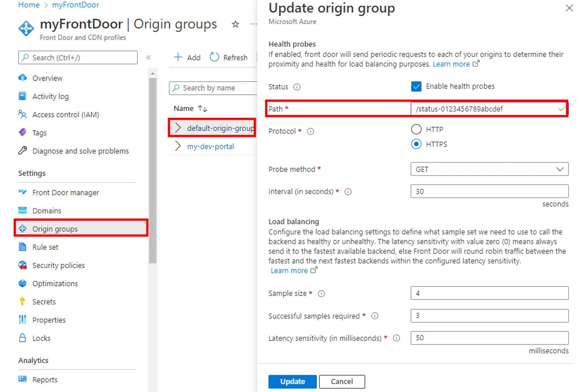Image resolution: width=588 pixels, height=392 pixels.
Task: Open the more options ellipsis
Action: (253, 25)
